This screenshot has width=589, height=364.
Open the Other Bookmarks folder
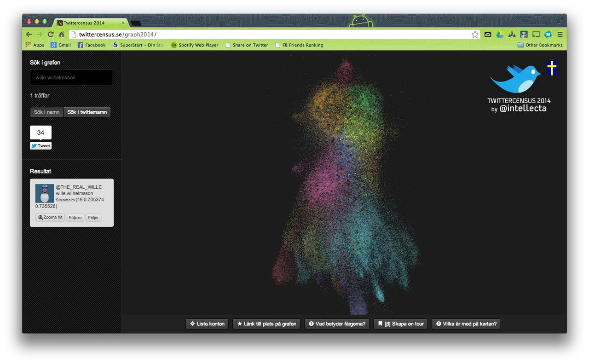540,45
